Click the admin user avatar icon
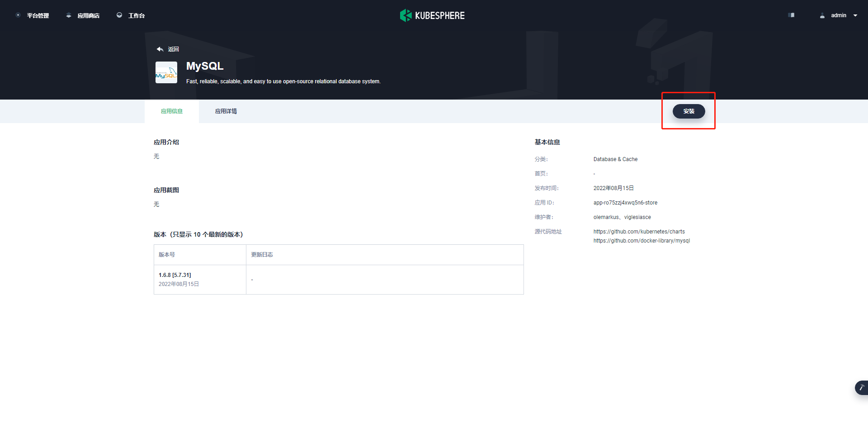The width and height of the screenshot is (868, 424). pos(822,15)
